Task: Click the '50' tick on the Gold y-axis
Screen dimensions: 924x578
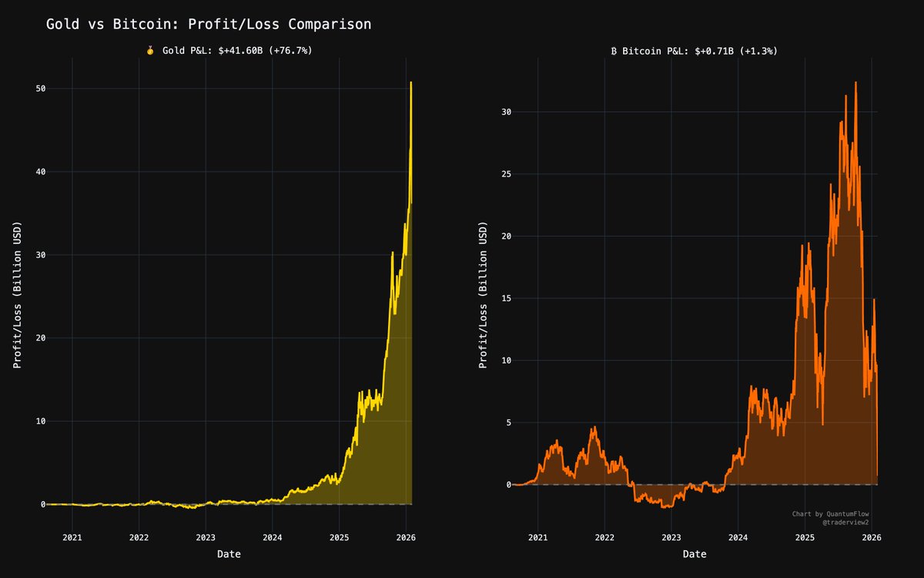Action: pos(40,89)
